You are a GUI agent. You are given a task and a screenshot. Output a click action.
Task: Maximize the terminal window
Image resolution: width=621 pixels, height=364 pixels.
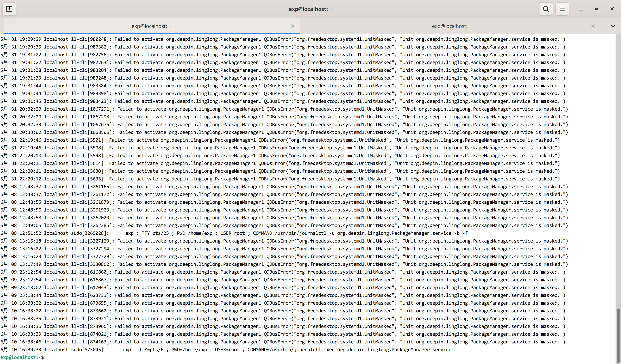[x=596, y=9]
